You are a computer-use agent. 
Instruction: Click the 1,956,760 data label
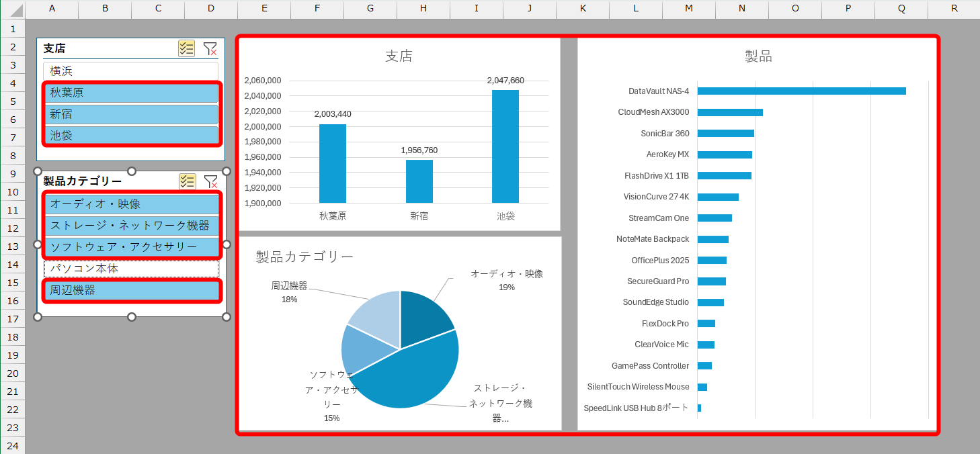(x=419, y=150)
